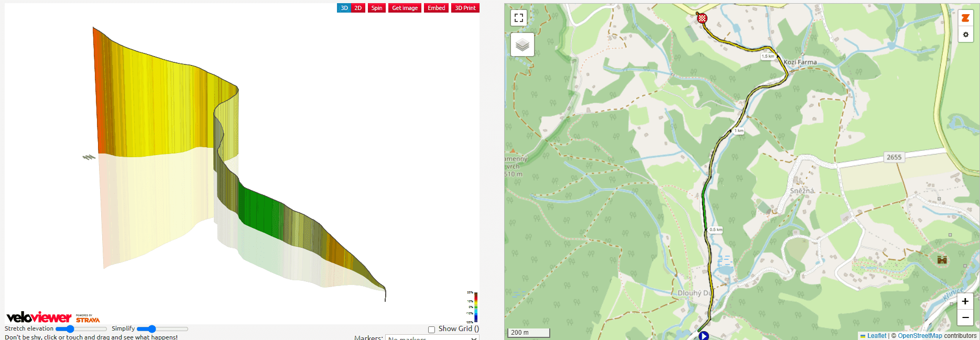Image resolution: width=980 pixels, height=340 pixels.
Task: Click the 0.5 km distance marker
Action: 716,229
